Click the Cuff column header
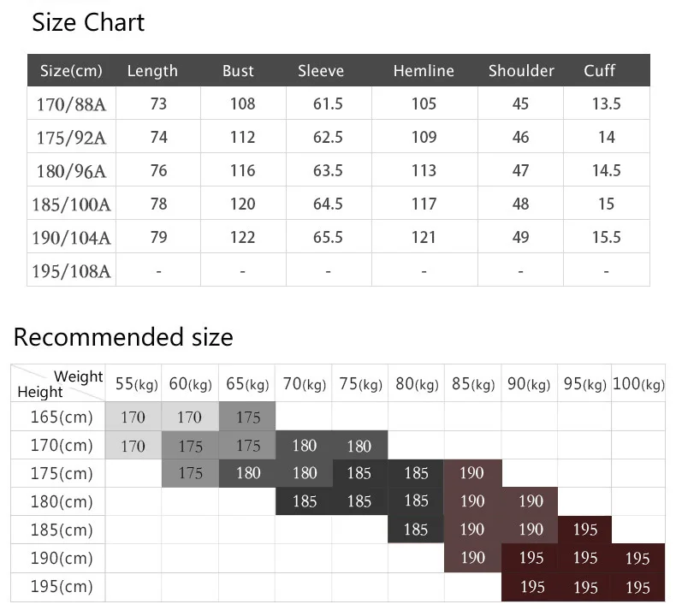 (x=599, y=71)
